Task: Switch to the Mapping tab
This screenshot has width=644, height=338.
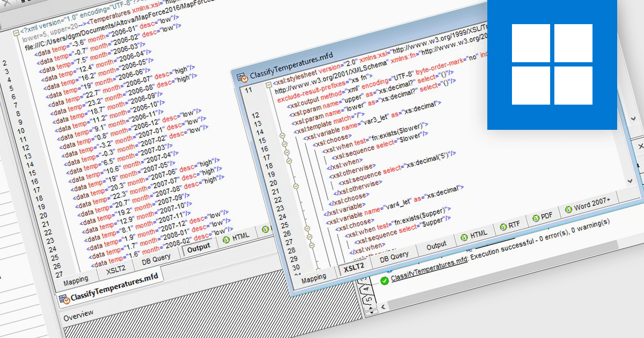Action: (314, 277)
